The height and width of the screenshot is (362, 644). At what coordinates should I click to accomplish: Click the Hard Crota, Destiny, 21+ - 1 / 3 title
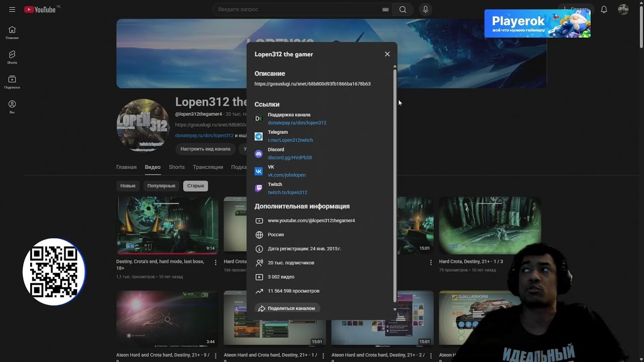pyautogui.click(x=471, y=261)
